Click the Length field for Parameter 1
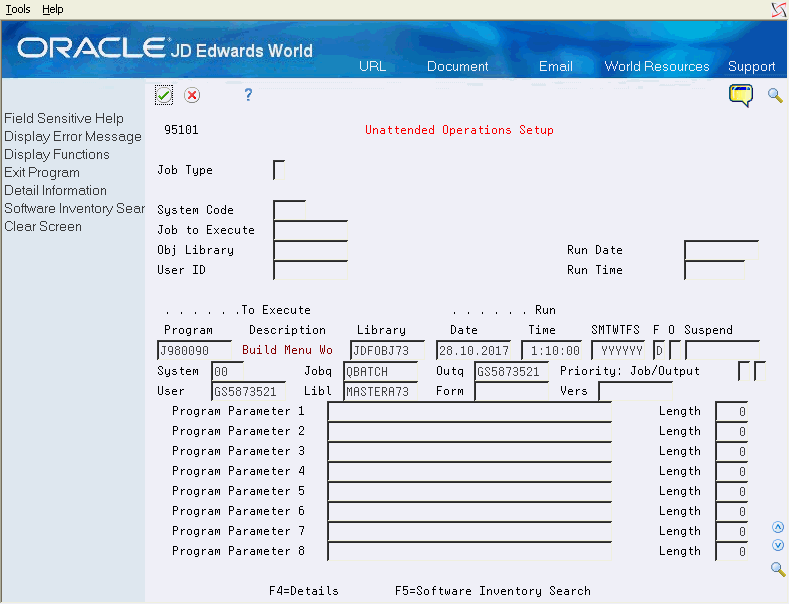Image resolution: width=789 pixels, height=604 pixels. [732, 412]
